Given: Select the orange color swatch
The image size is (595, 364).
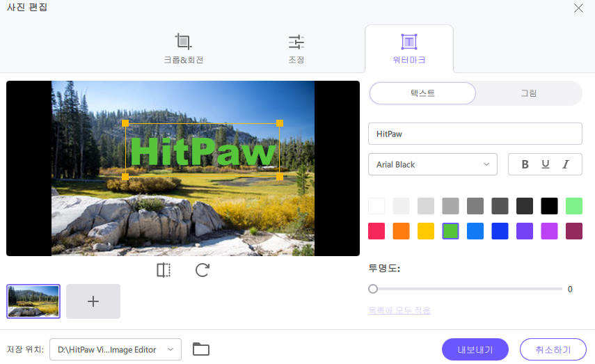Looking at the screenshot, I should click(401, 231).
